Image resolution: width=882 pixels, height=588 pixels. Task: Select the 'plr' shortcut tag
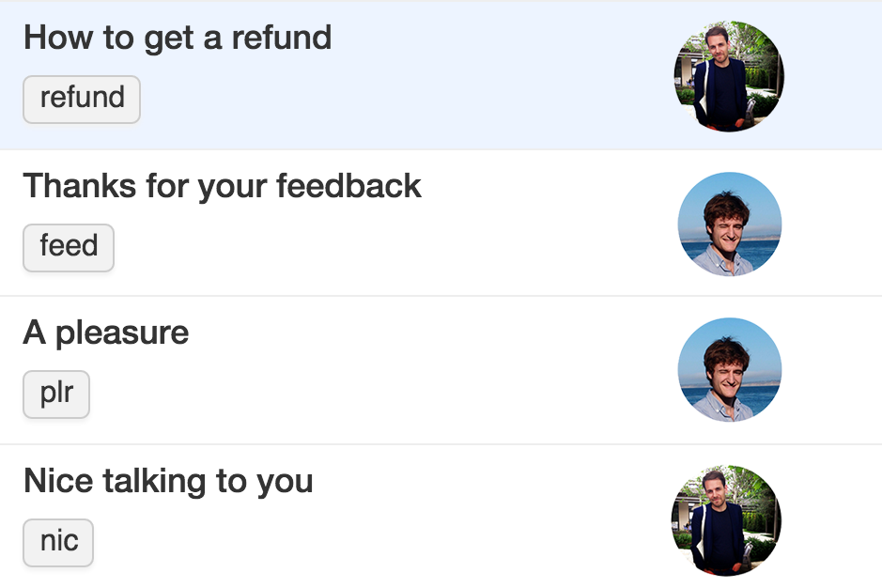pos(56,394)
